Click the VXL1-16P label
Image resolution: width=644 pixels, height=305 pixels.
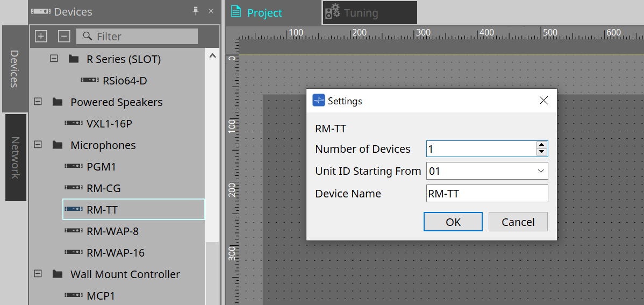coord(109,123)
